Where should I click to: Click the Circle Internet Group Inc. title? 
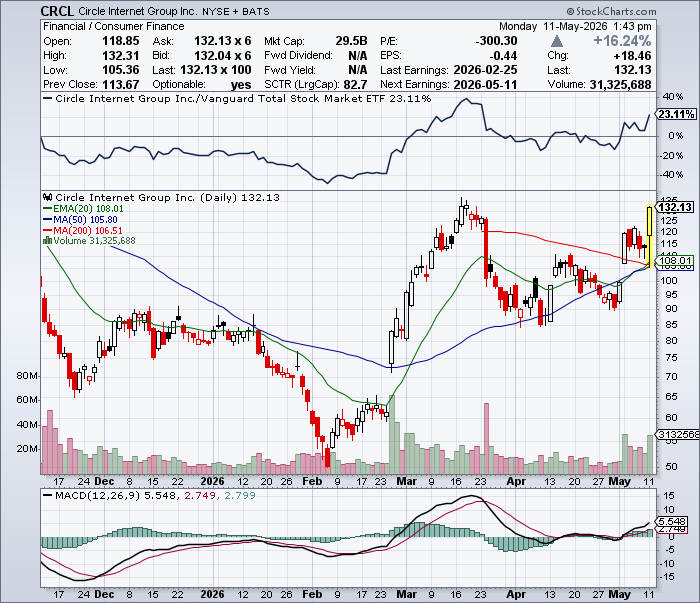[x=138, y=12]
